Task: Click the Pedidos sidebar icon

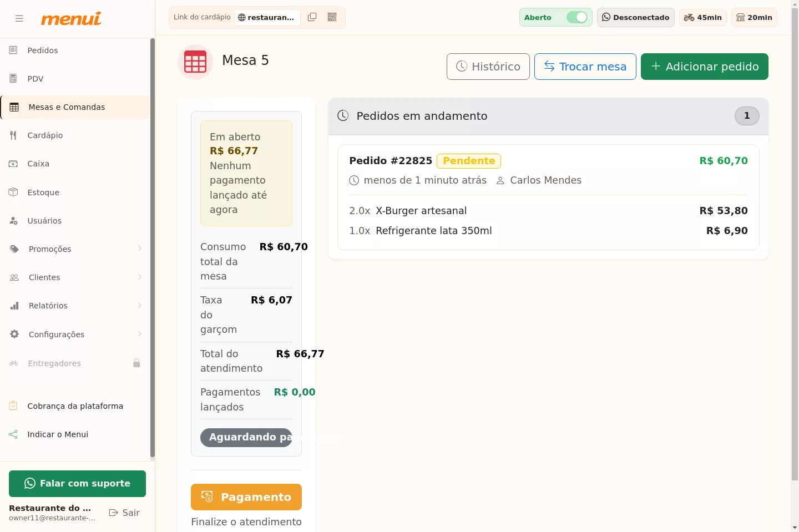Action: (x=13, y=50)
